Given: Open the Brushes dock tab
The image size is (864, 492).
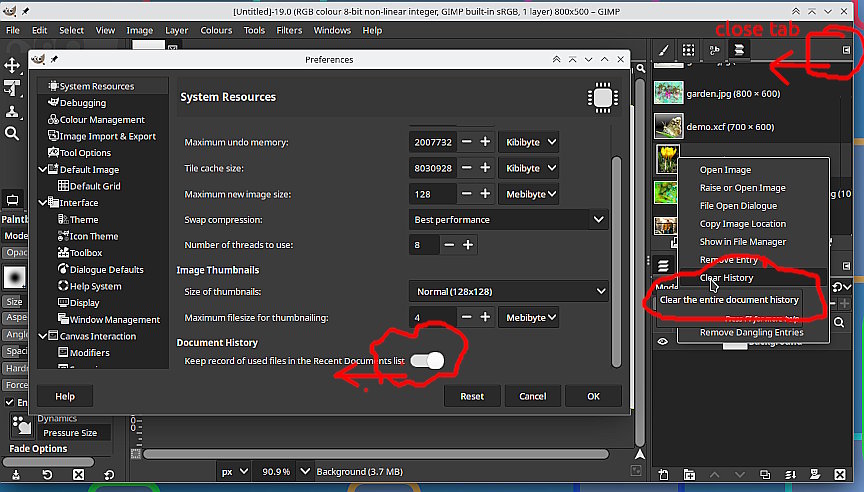Looking at the screenshot, I should coord(664,50).
